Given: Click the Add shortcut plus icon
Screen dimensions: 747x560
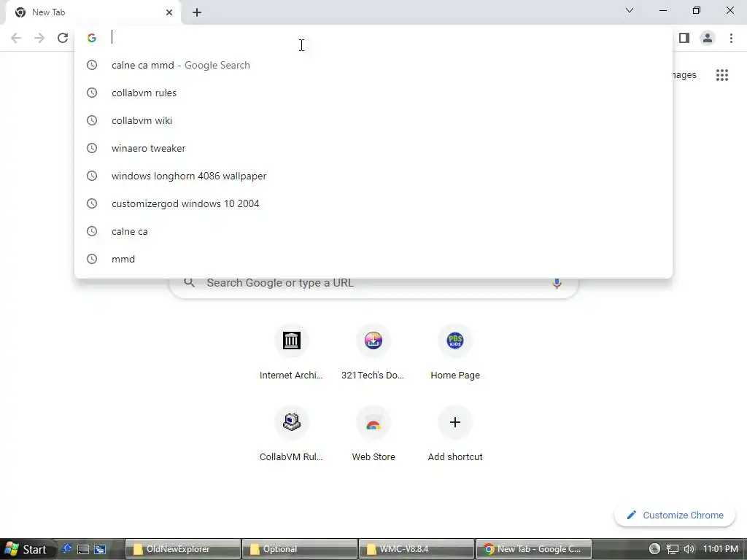Looking at the screenshot, I should [455, 422].
